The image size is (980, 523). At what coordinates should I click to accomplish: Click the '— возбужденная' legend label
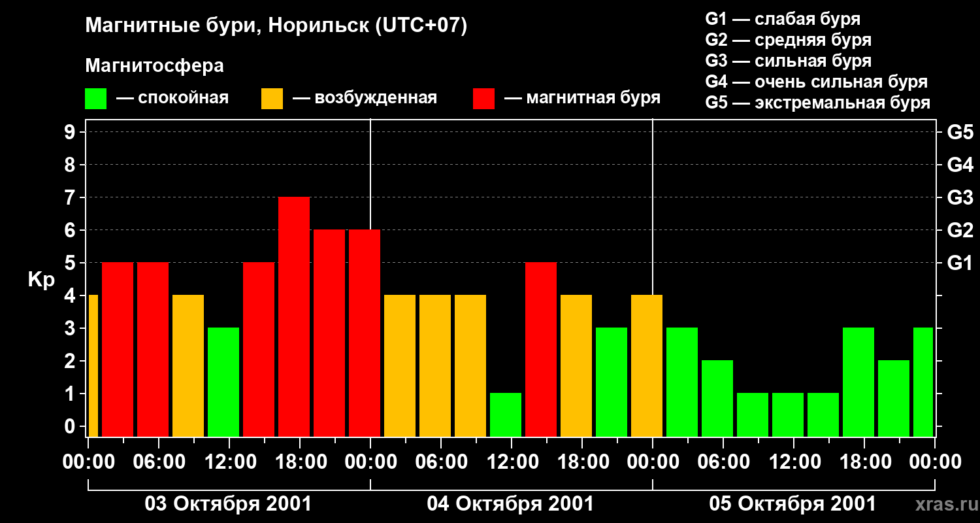(x=365, y=98)
